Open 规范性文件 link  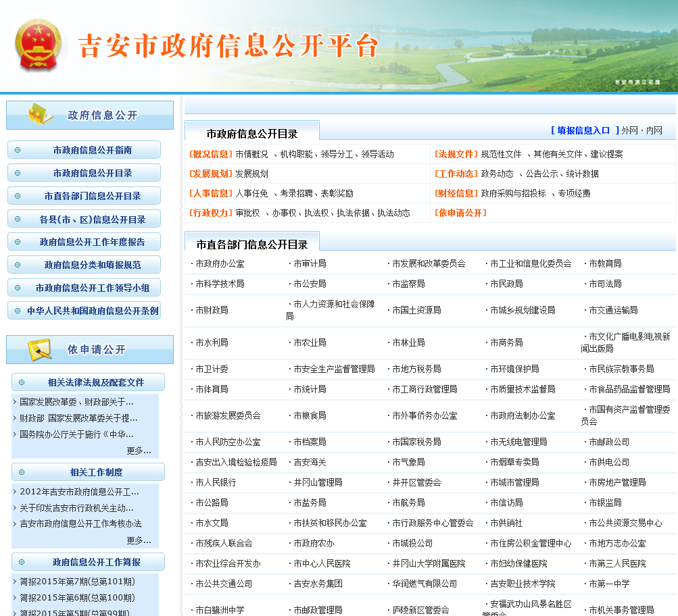click(501, 154)
